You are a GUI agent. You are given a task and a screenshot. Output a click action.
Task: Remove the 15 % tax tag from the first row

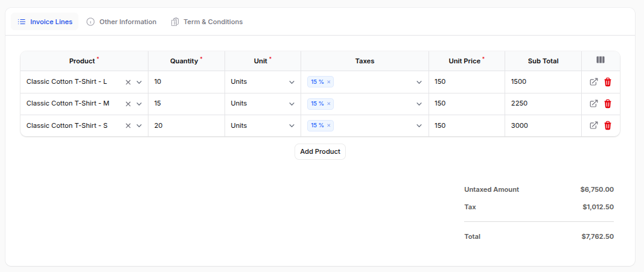329,82
